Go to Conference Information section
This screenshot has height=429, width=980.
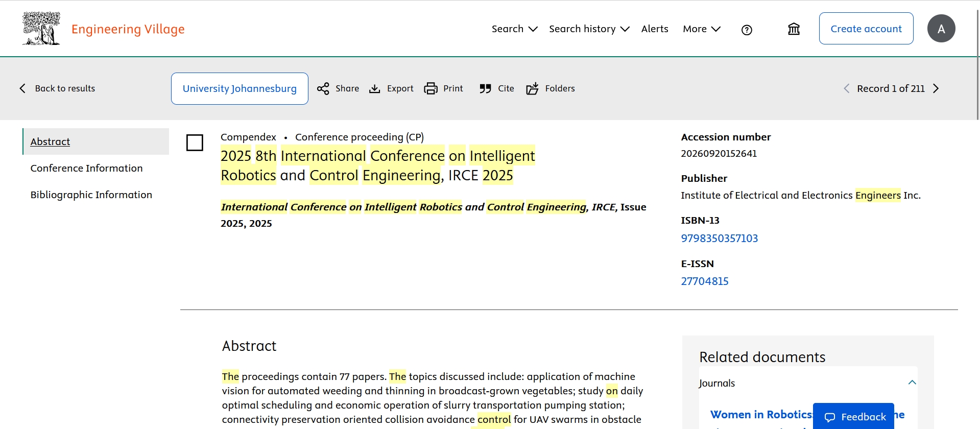(86, 168)
